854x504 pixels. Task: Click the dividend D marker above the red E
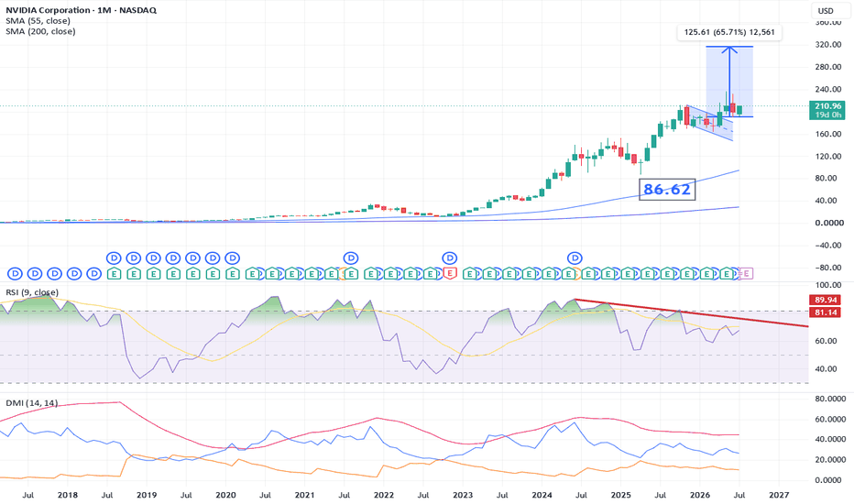tap(449, 257)
